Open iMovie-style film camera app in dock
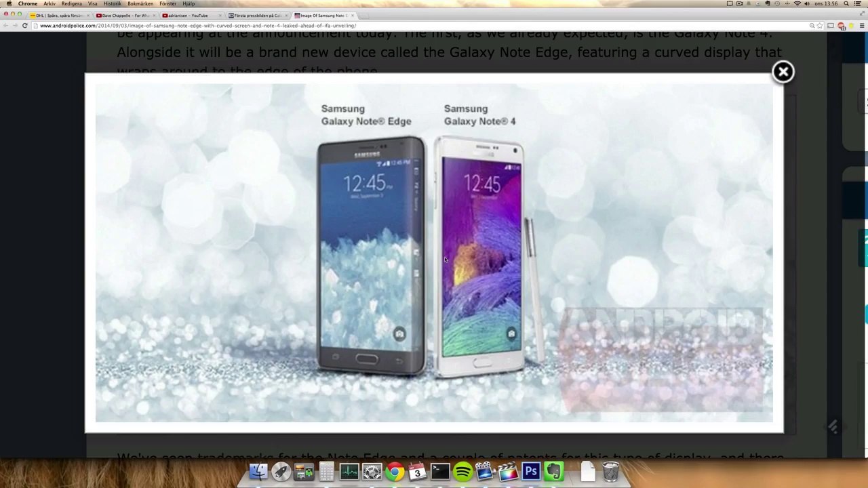 (x=485, y=472)
